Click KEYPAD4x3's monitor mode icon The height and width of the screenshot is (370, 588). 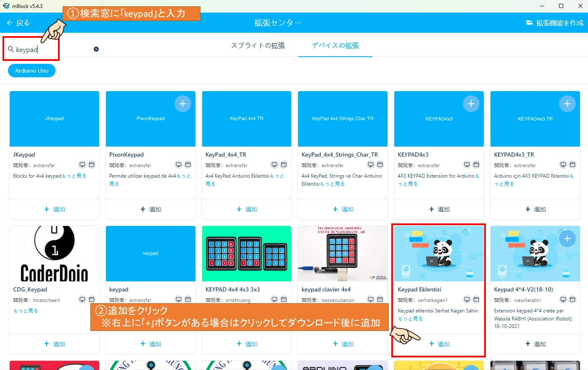click(x=467, y=165)
